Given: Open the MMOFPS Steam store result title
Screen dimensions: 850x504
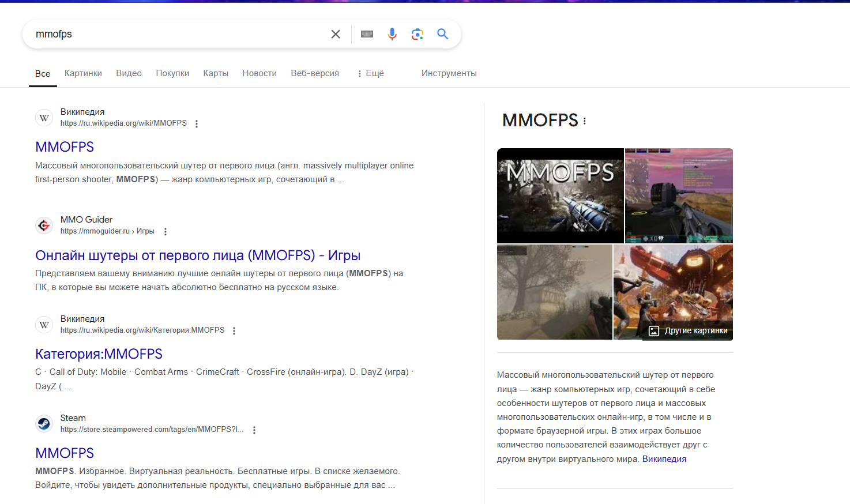Looking at the screenshot, I should coord(65,453).
